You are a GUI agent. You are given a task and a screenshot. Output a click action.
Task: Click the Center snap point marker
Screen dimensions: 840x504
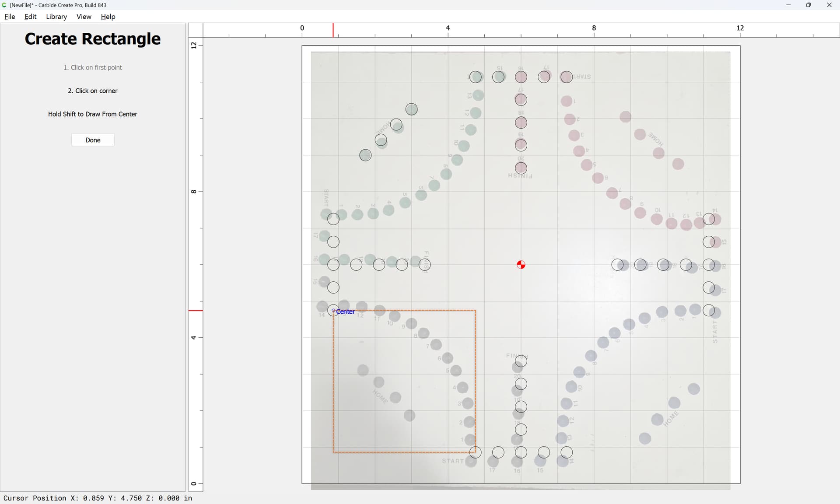click(x=333, y=311)
